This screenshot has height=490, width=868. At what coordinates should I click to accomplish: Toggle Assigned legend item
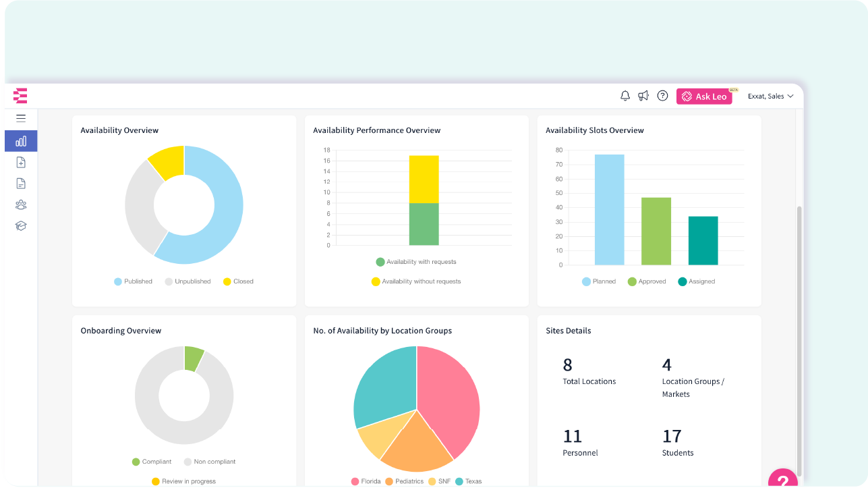tap(696, 281)
